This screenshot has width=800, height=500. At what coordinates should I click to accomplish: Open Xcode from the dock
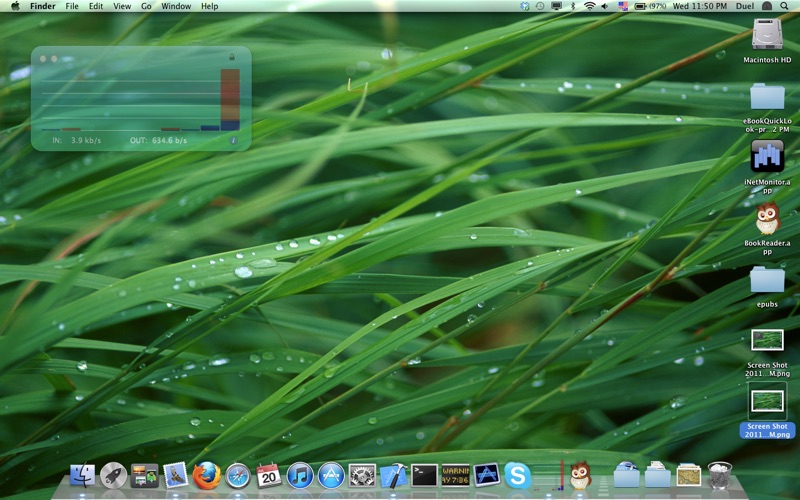[x=393, y=475]
